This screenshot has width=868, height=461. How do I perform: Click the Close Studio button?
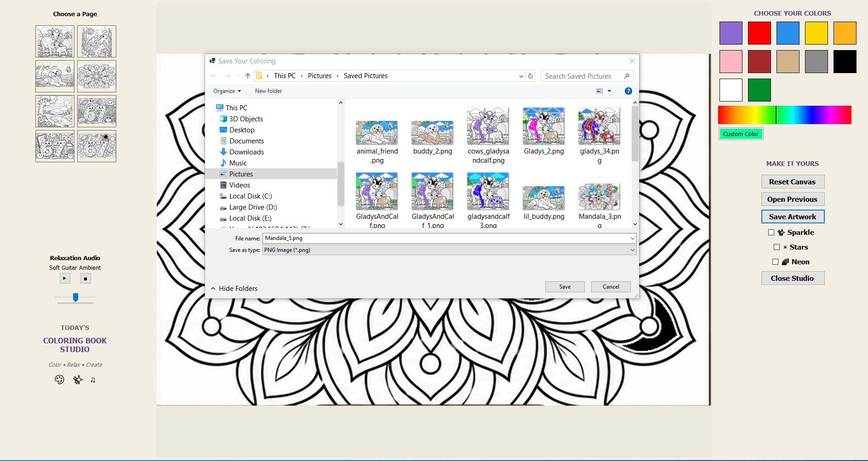pos(793,278)
